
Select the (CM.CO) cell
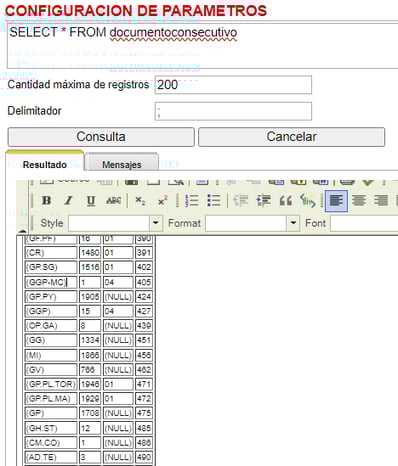pyautogui.click(x=51, y=443)
